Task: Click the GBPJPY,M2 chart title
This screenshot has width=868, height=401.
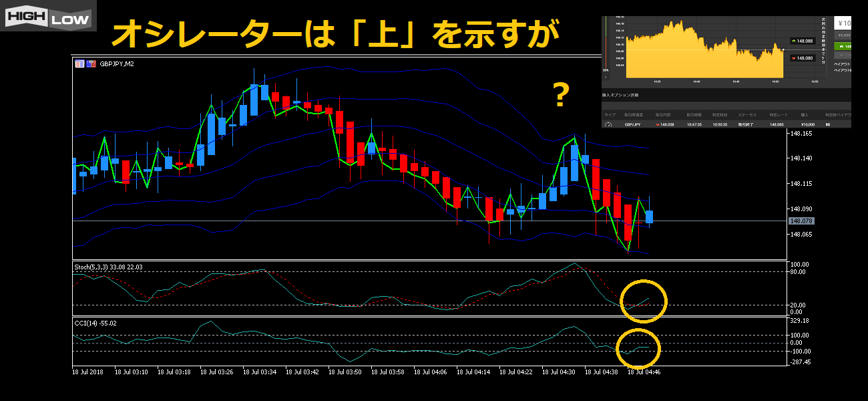Action: [x=116, y=64]
